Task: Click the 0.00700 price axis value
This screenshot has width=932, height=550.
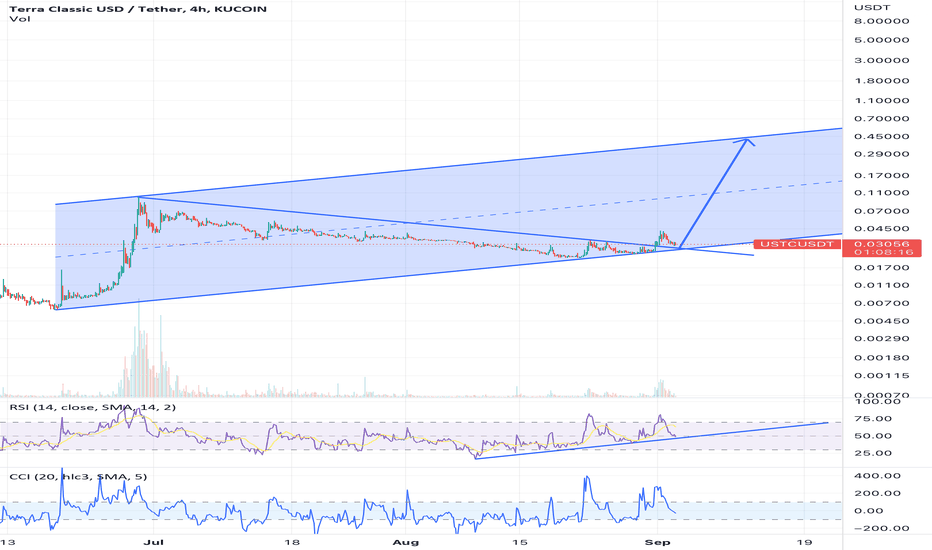Action: click(x=881, y=303)
